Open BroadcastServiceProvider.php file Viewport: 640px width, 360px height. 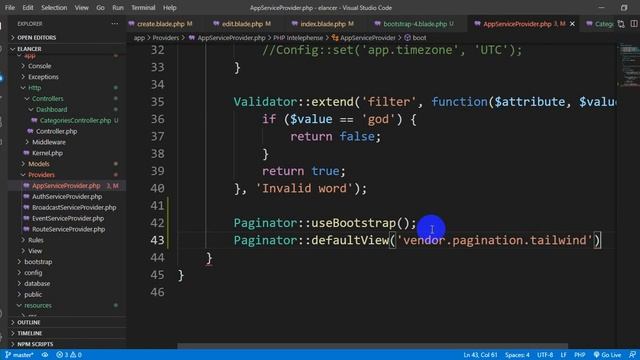[x=74, y=208]
